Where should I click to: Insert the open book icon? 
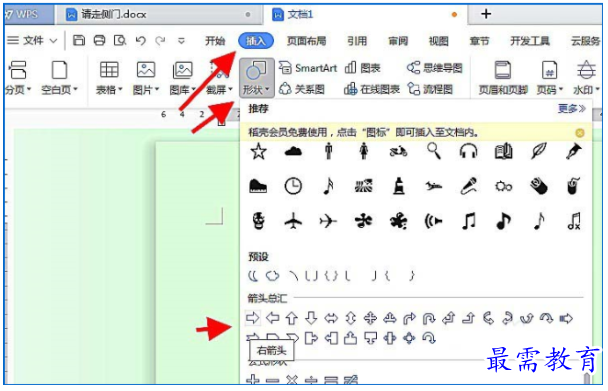503,152
